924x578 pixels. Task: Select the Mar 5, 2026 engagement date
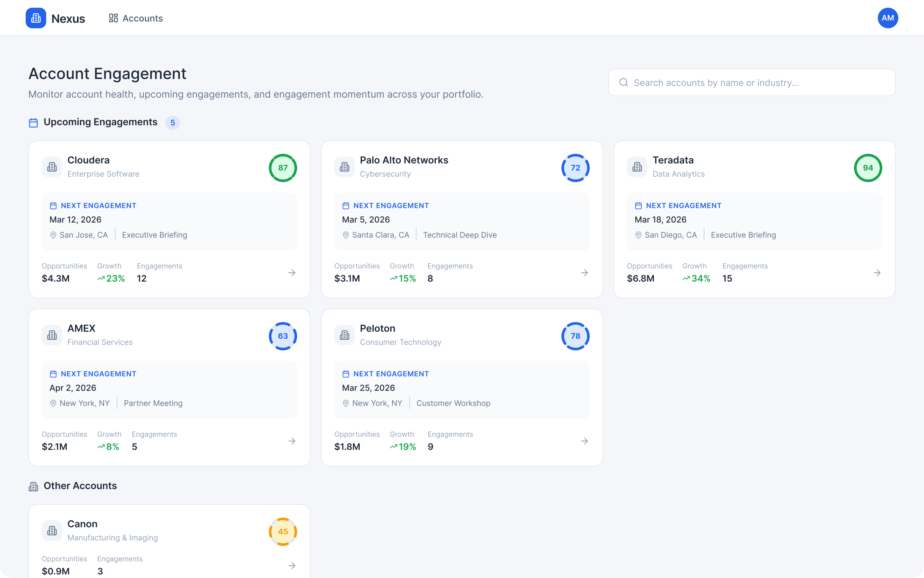[366, 220]
